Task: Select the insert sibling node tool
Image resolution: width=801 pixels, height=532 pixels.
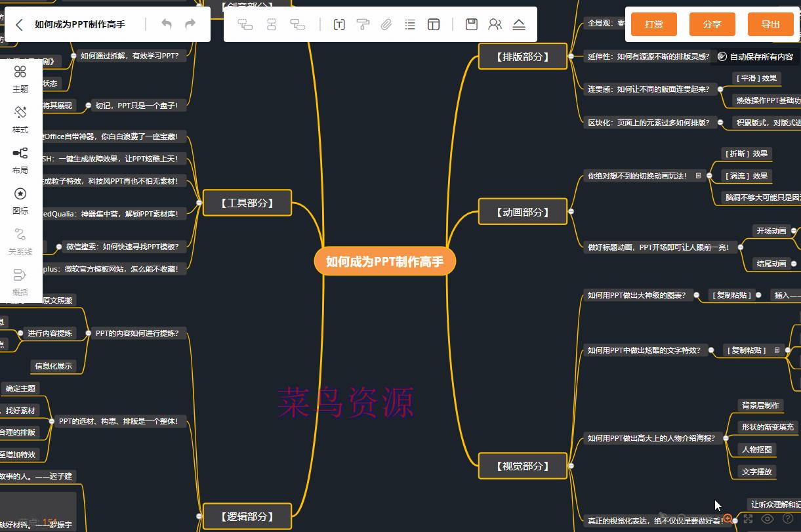Action: click(272, 24)
